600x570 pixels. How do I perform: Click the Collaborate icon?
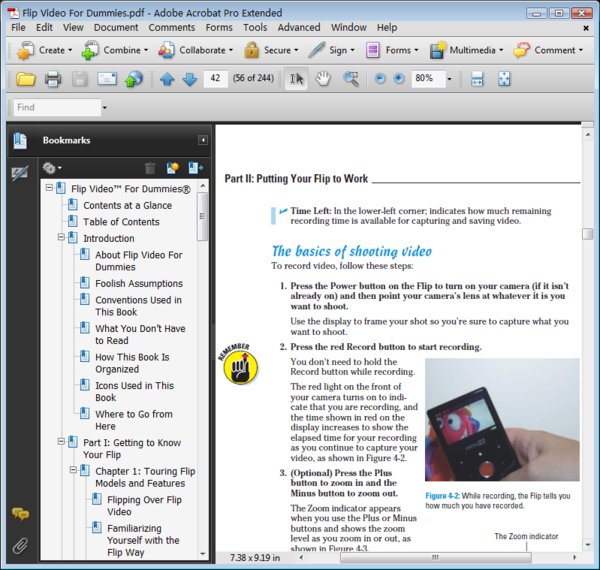(x=166, y=50)
